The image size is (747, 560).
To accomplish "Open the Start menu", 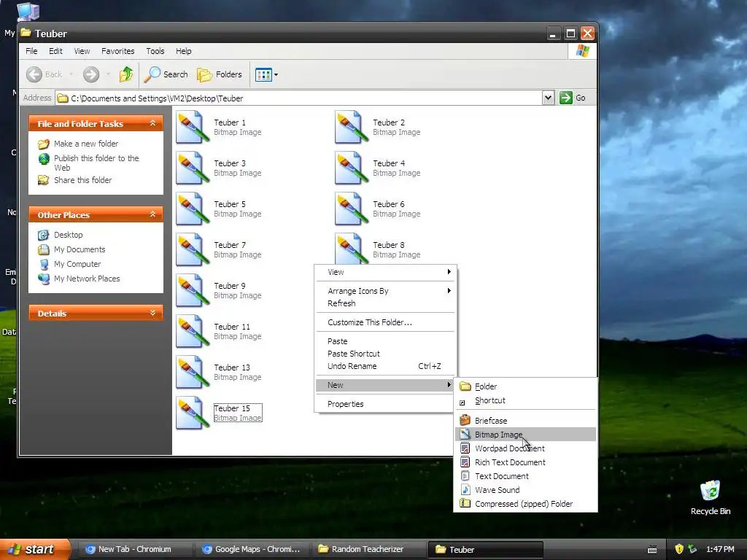I will 34,549.
